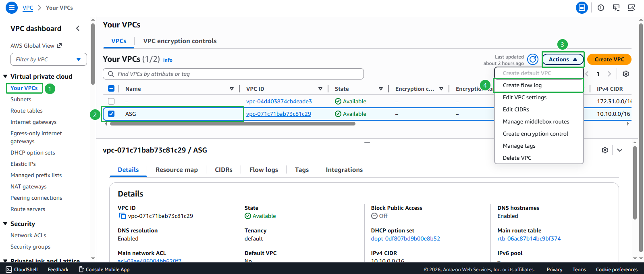
Task: Choose Delete VPC menu item
Action: (x=539, y=158)
